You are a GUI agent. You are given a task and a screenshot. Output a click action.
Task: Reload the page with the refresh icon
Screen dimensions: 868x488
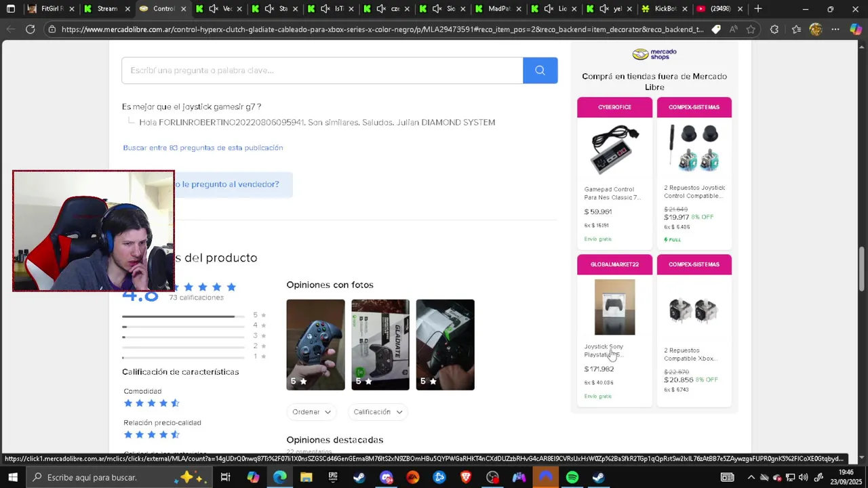pyautogui.click(x=30, y=29)
